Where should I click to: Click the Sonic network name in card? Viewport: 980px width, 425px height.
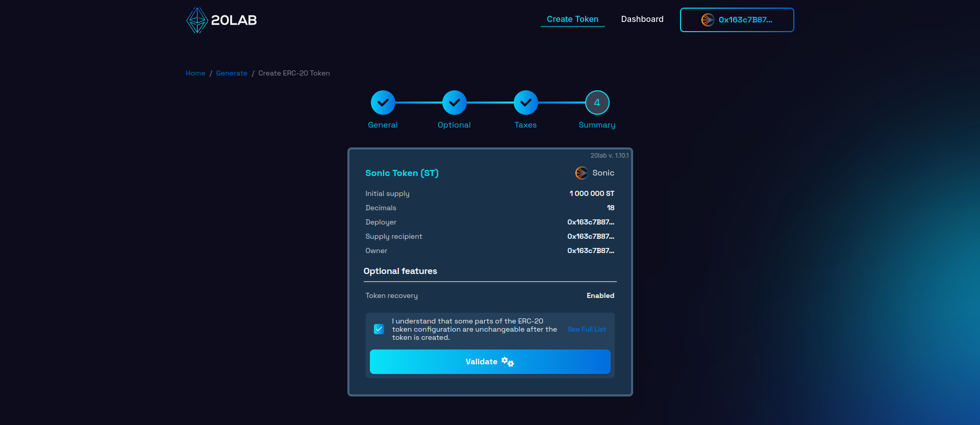603,173
